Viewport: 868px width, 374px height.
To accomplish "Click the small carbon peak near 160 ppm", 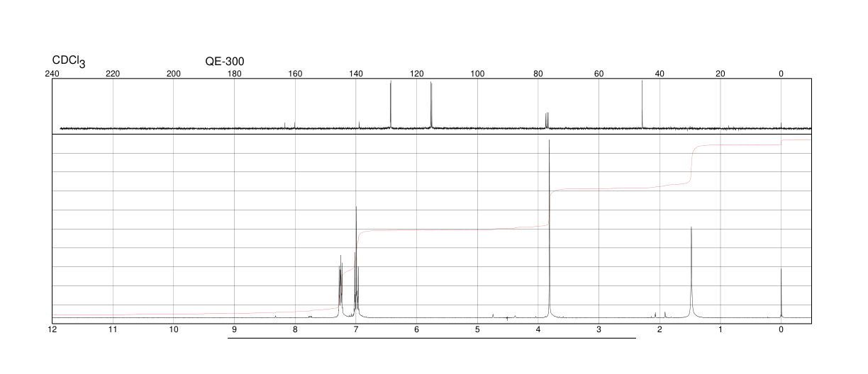I will (x=294, y=125).
